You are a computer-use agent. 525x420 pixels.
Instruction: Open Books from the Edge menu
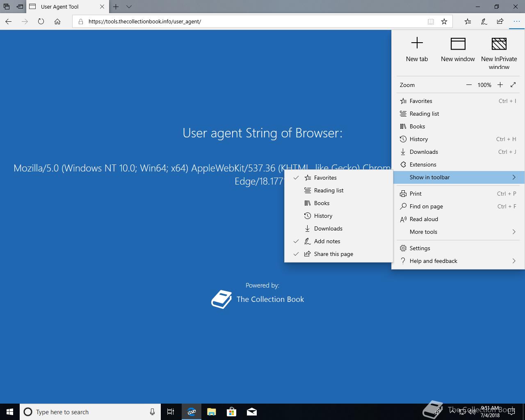458,126
